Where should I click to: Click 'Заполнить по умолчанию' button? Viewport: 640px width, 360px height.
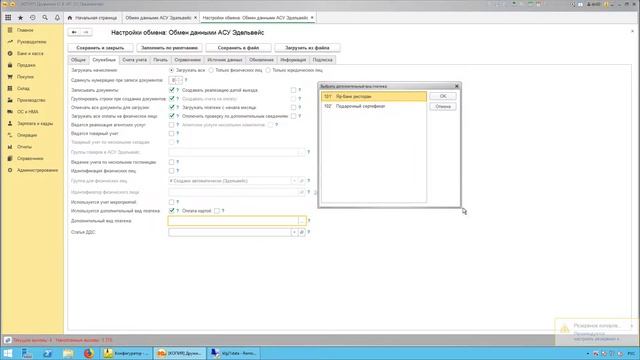(169, 48)
